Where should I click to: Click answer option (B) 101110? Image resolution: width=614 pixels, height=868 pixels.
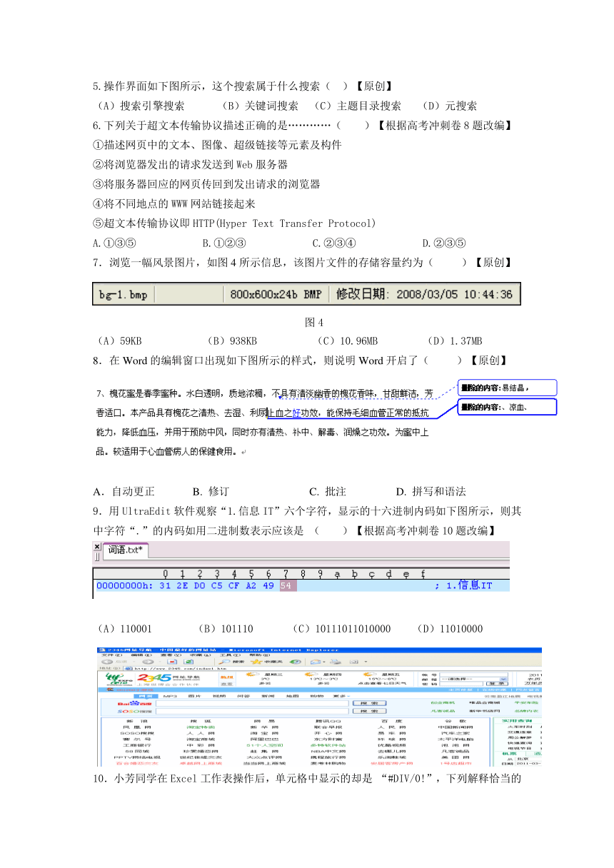tap(226, 629)
